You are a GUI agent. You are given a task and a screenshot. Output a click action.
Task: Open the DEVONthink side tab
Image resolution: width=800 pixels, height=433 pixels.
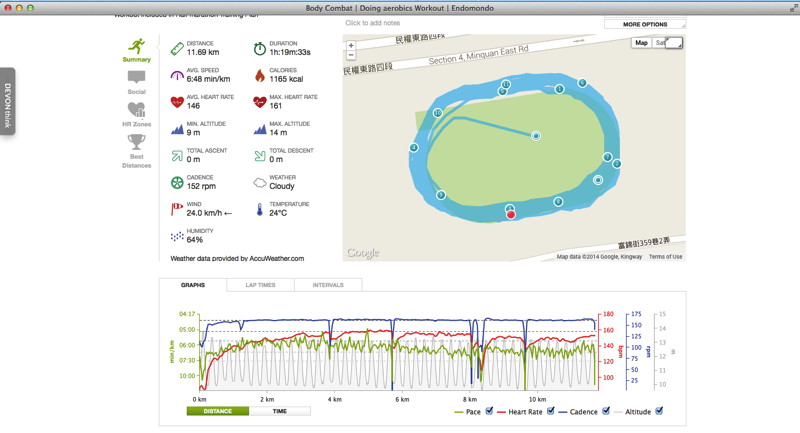tap(7, 101)
